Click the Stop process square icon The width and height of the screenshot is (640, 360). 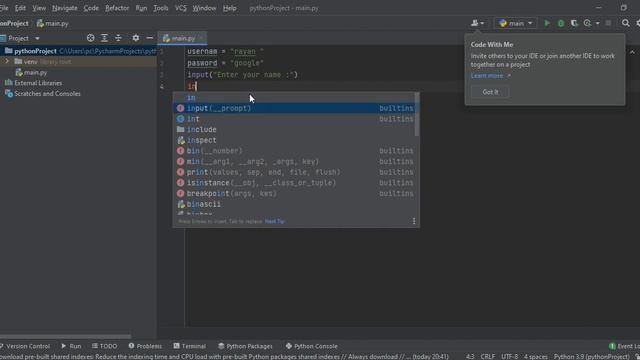[608, 23]
